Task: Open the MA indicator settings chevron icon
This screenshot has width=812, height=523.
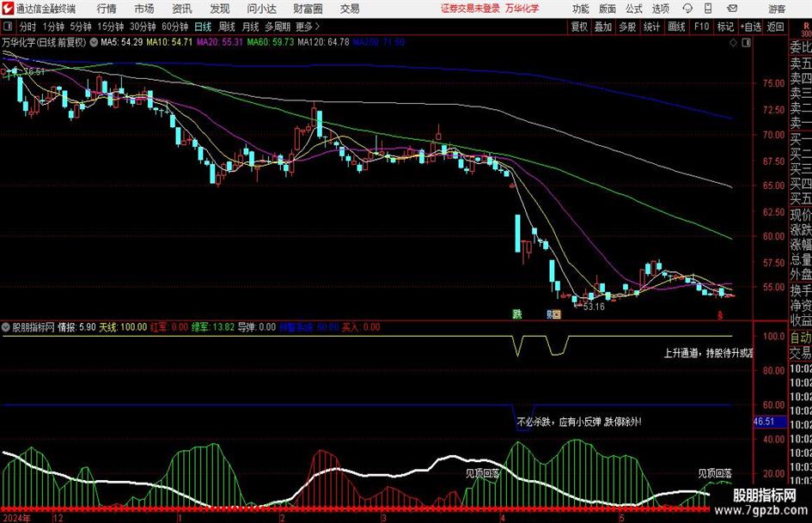Action: click(x=94, y=42)
